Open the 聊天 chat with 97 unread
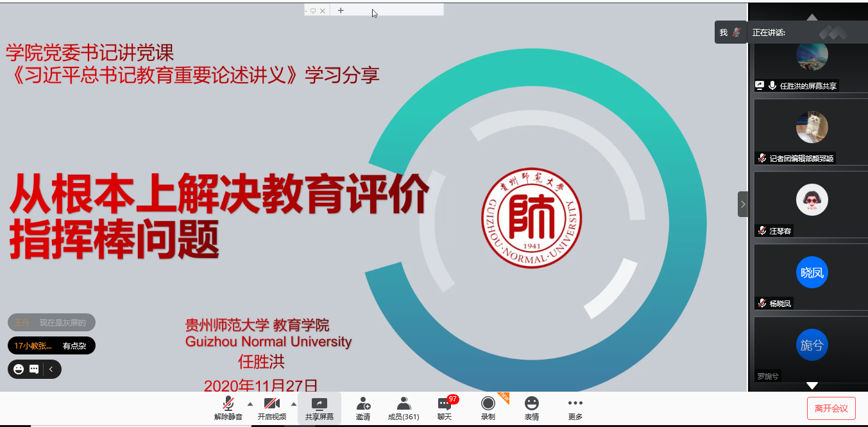The width and height of the screenshot is (868, 427). (x=445, y=408)
